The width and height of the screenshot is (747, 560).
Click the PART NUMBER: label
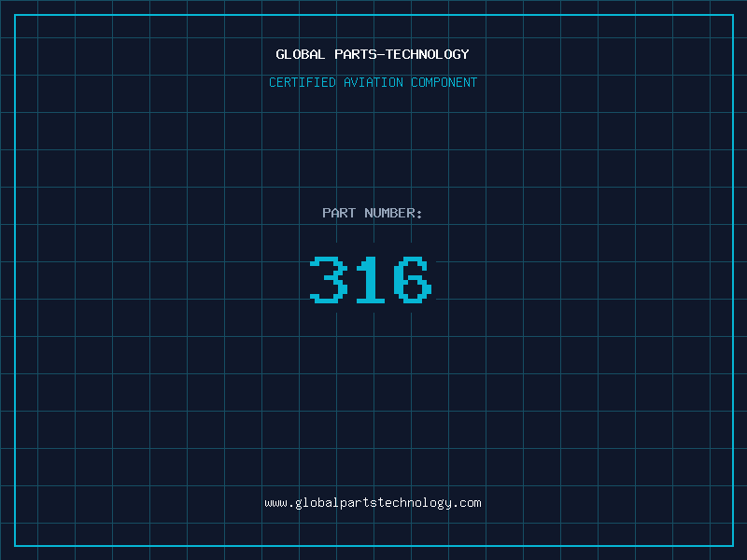click(x=373, y=213)
